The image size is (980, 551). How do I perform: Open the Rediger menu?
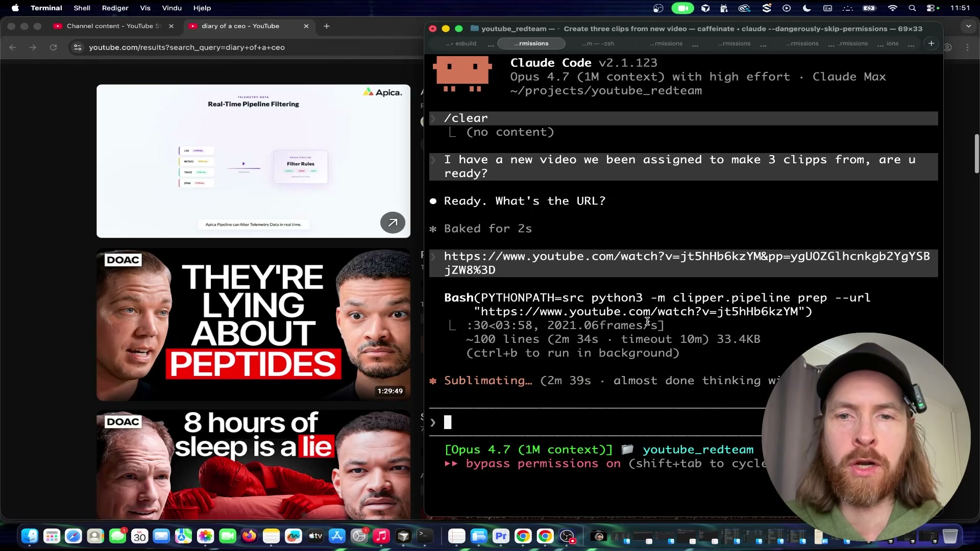(x=115, y=8)
